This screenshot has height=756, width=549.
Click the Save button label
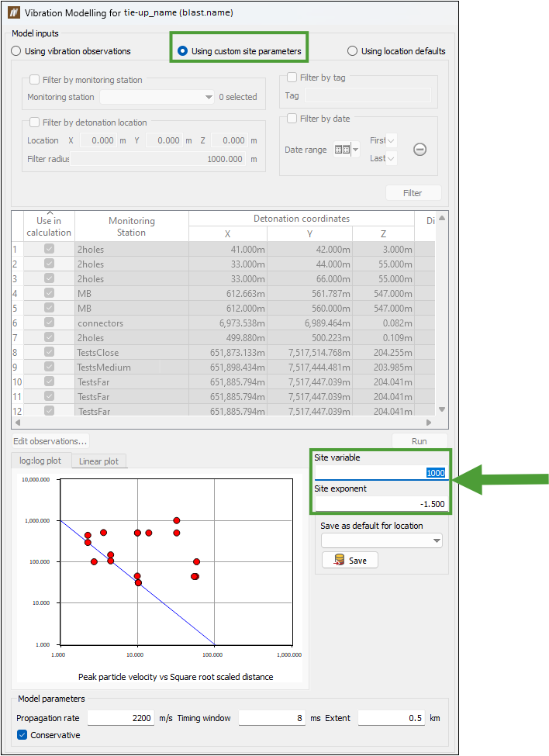point(357,561)
